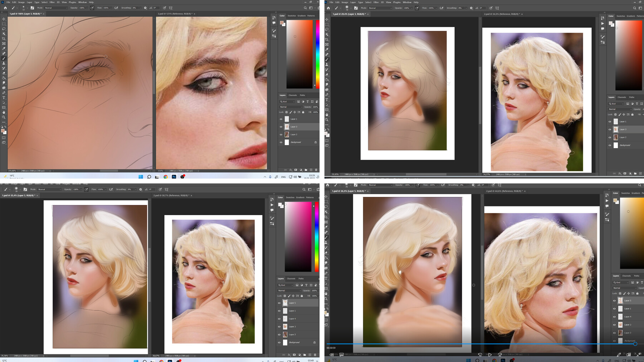Click the fx layer style icon in top-left Layers panel
644x362 pixels.
coord(291,170)
